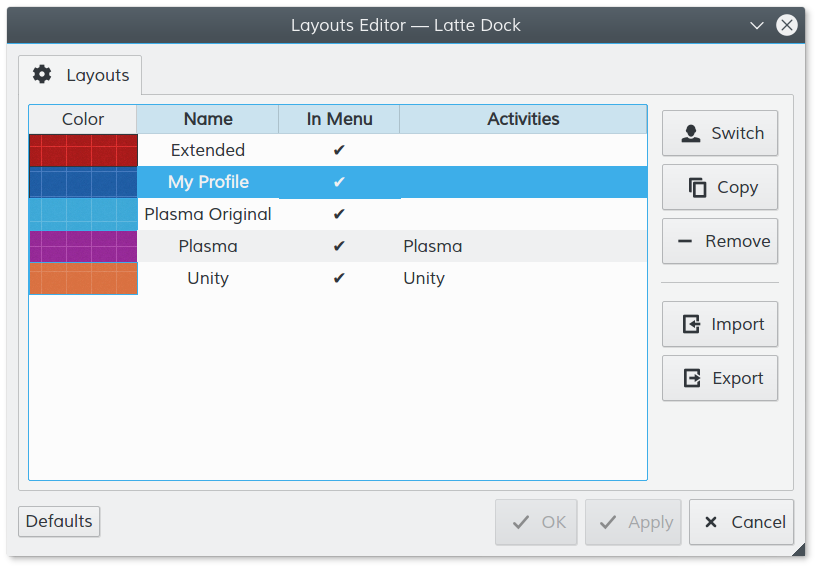The height and width of the screenshot is (569, 818).
Task: Click the Export button arrow icon
Action: coord(691,378)
